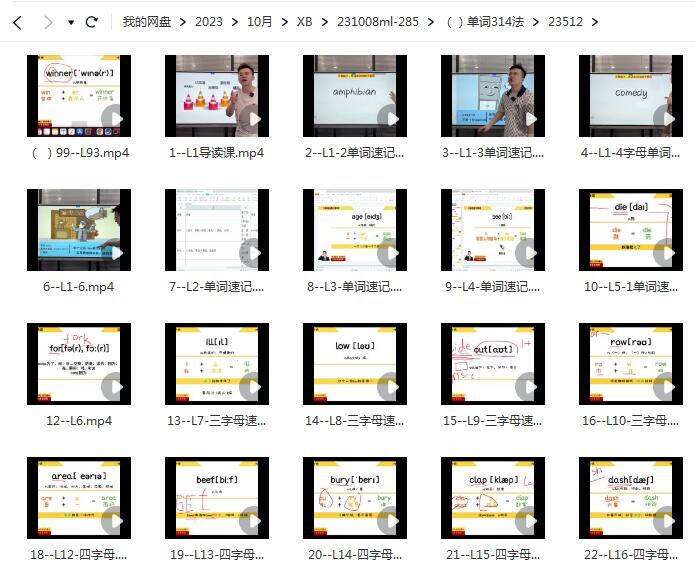Viewport: 695px width, 578px height.
Task: Play the 15--L9-三字母速 video
Action: [x=529, y=387]
